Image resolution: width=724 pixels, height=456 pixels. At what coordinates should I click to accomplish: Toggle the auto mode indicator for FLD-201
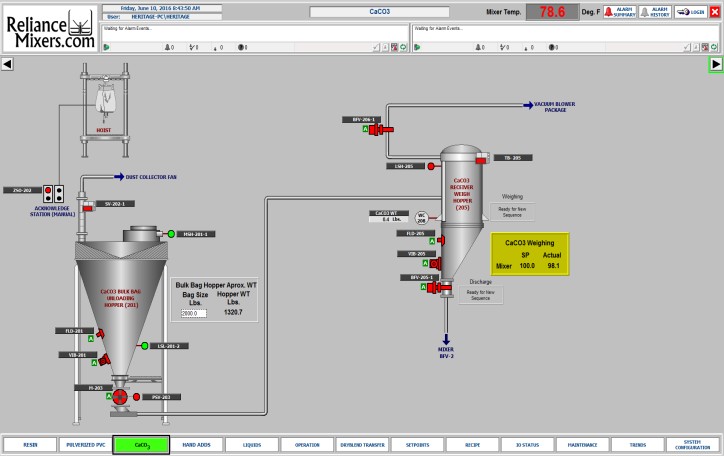pyautogui.click(x=91, y=339)
